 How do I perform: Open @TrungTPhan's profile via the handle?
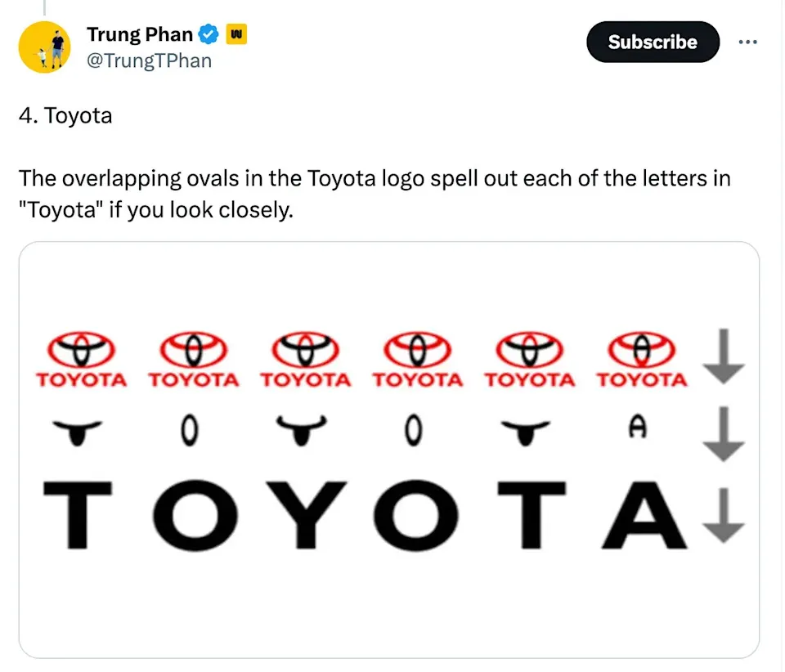[x=150, y=60]
